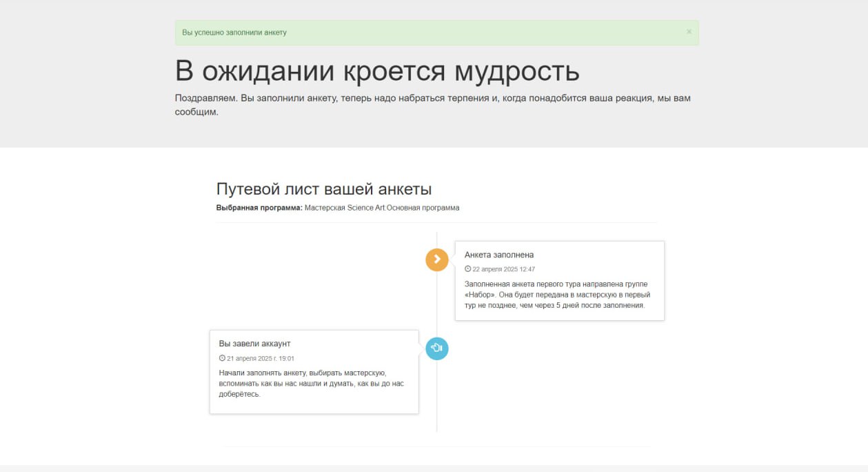Click the 'Поздравляем. Вы заполнили анкету' paragraph

coord(432,98)
